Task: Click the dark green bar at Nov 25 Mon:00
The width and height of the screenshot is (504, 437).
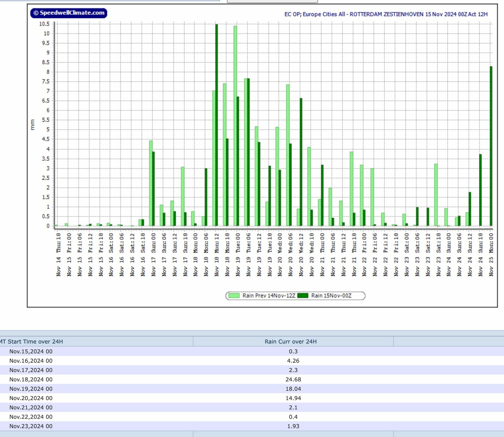Action: [491, 146]
